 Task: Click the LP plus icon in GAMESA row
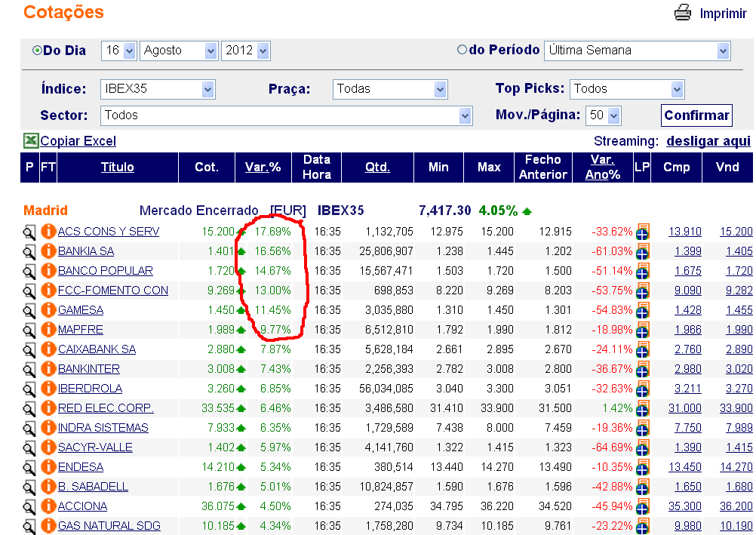point(643,310)
